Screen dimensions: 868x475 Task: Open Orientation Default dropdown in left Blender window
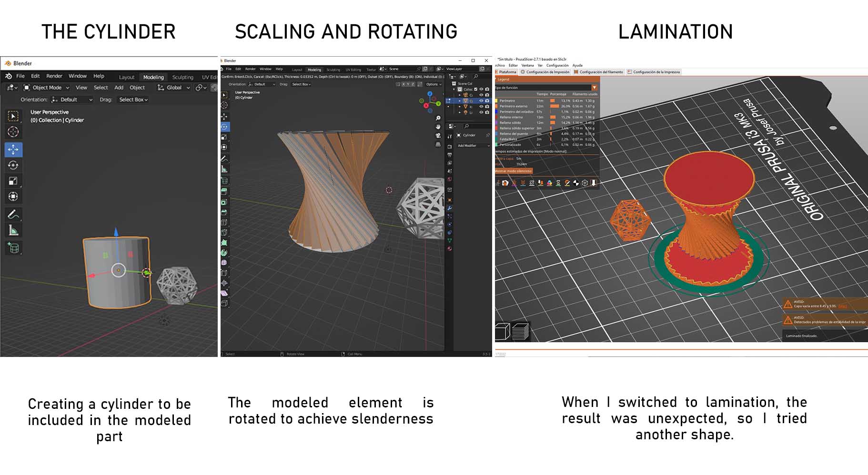[72, 99]
